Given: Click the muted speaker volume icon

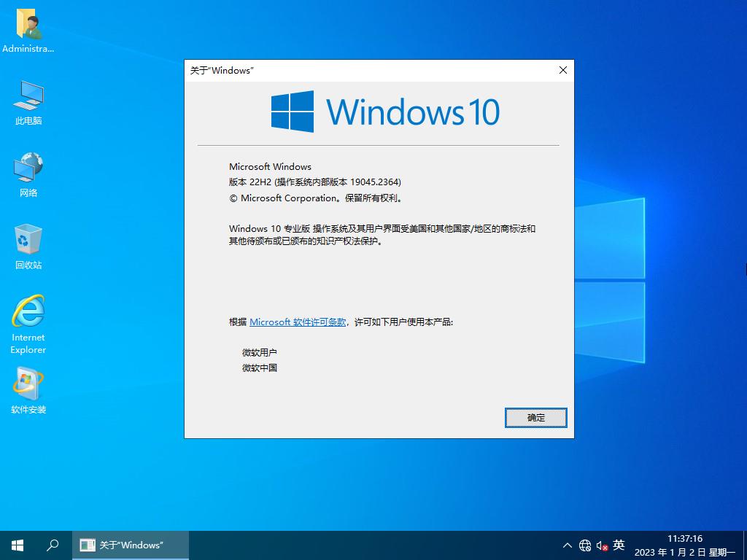Looking at the screenshot, I should (x=602, y=545).
